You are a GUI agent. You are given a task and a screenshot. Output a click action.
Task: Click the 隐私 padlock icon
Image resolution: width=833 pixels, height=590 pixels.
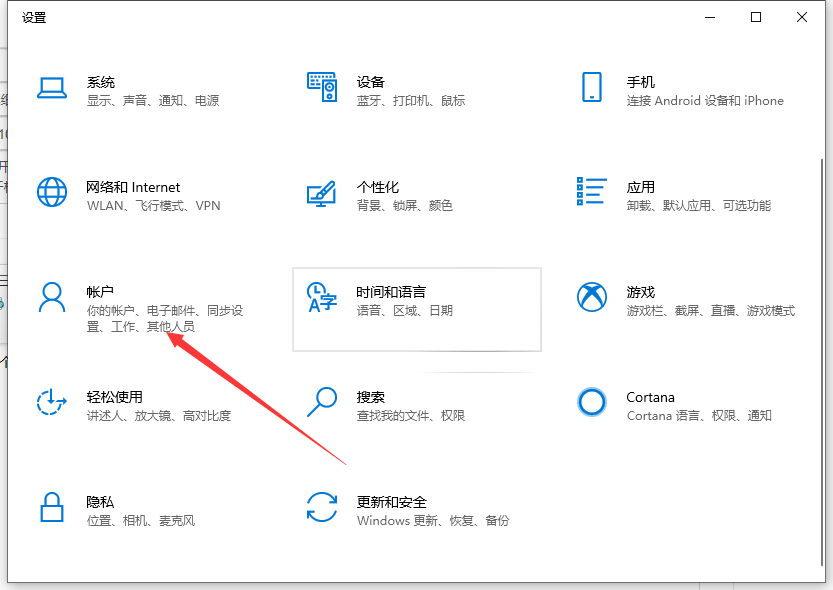[x=51, y=507]
